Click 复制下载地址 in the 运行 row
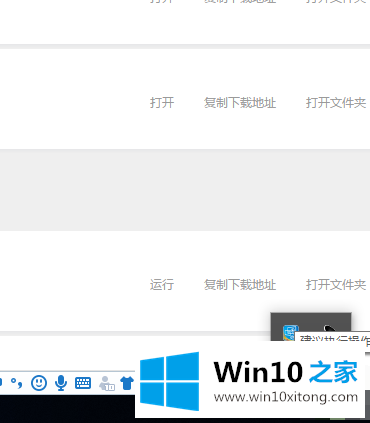Viewport: 370px width, 423px height. point(240,285)
